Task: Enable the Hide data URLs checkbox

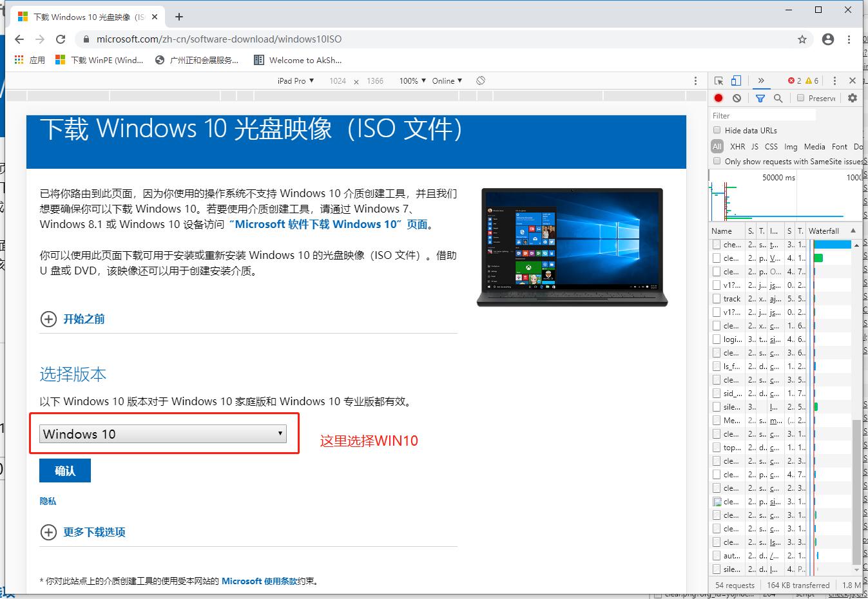Action: pos(717,130)
